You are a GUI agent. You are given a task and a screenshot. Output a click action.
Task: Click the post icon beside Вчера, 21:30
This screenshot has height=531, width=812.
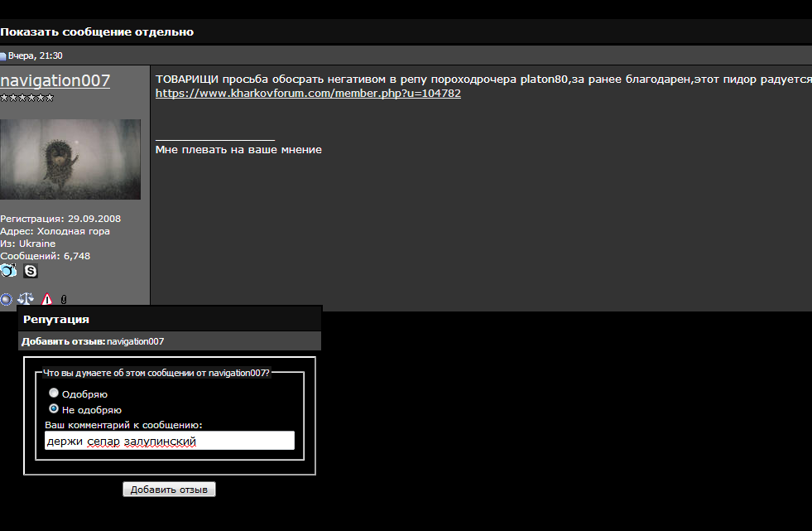click(x=3, y=56)
